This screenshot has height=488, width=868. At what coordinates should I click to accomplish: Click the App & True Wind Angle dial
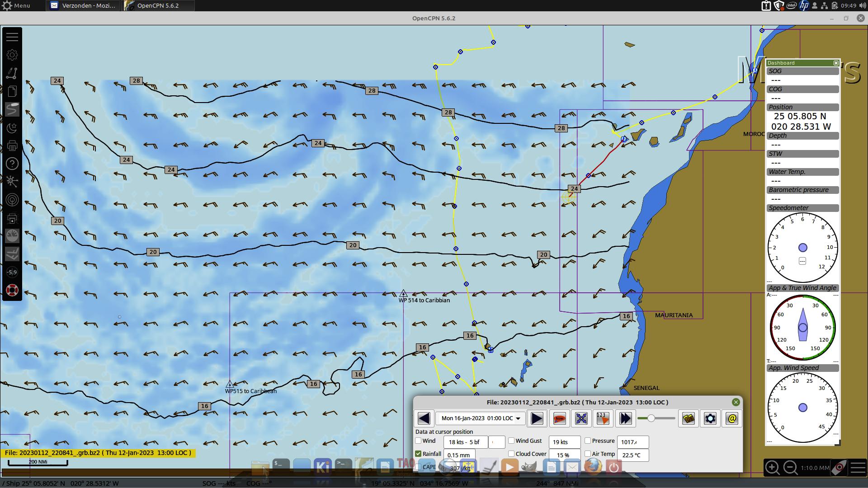[802, 328]
